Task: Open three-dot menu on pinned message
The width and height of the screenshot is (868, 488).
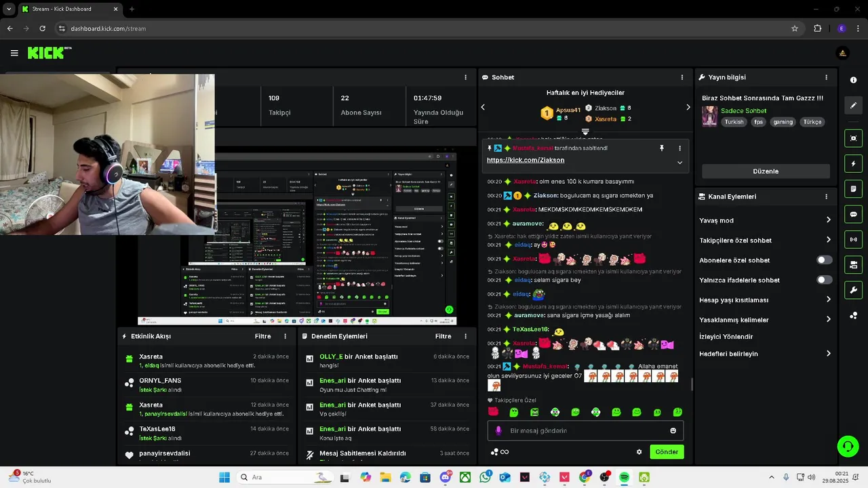Action: click(x=679, y=148)
